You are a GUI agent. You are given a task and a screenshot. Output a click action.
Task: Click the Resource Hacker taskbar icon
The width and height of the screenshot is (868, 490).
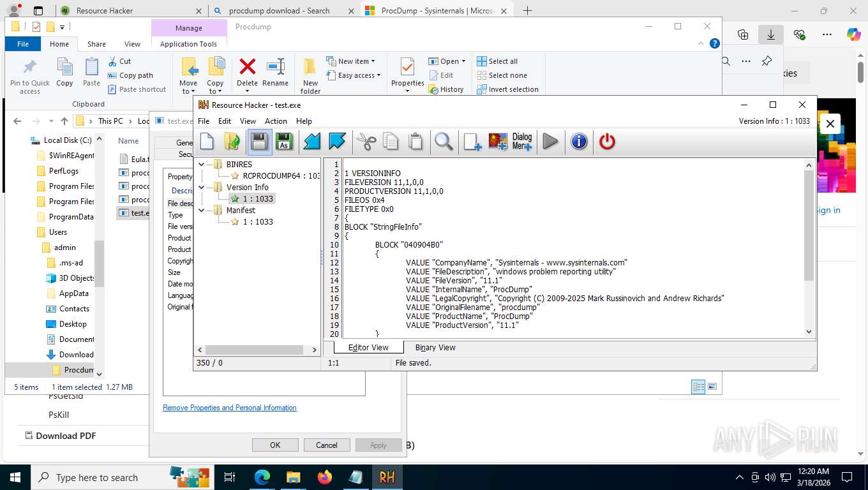pyautogui.click(x=387, y=477)
